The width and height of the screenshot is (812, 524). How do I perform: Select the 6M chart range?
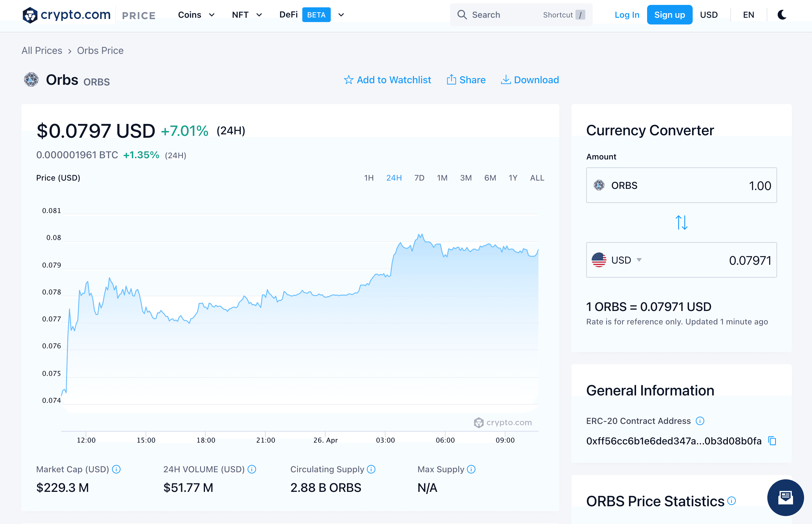[x=490, y=178]
